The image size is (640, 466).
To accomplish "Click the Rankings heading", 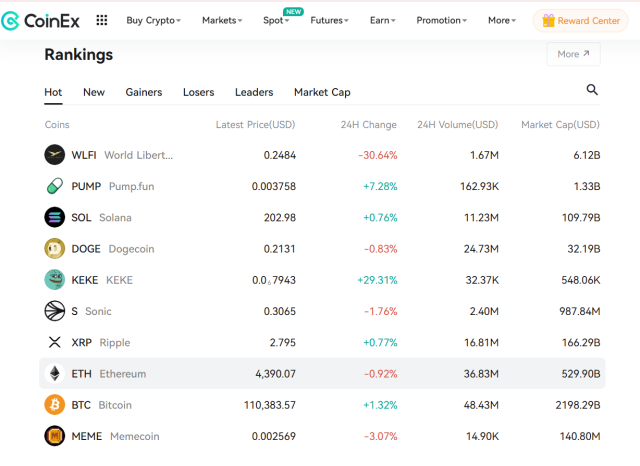I will tap(79, 55).
